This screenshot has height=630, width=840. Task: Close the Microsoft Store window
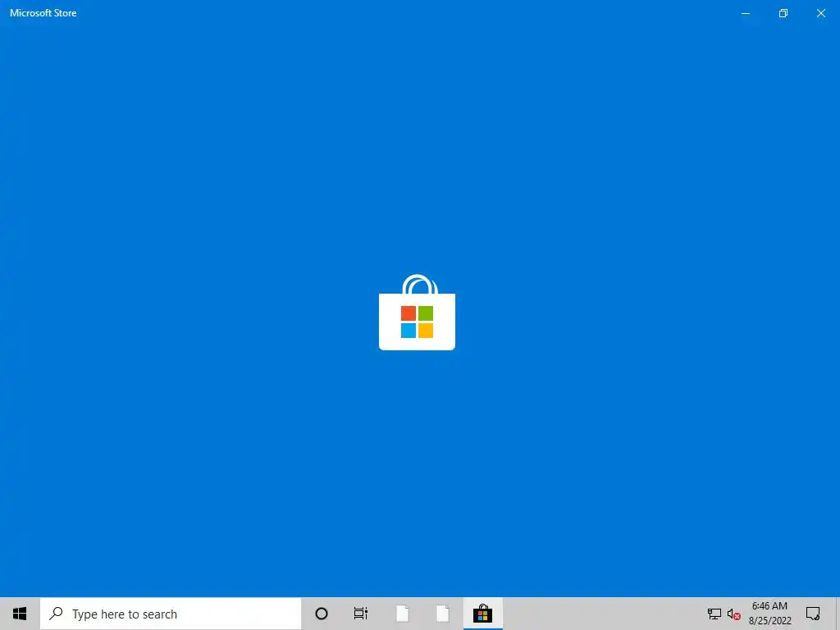coord(820,13)
